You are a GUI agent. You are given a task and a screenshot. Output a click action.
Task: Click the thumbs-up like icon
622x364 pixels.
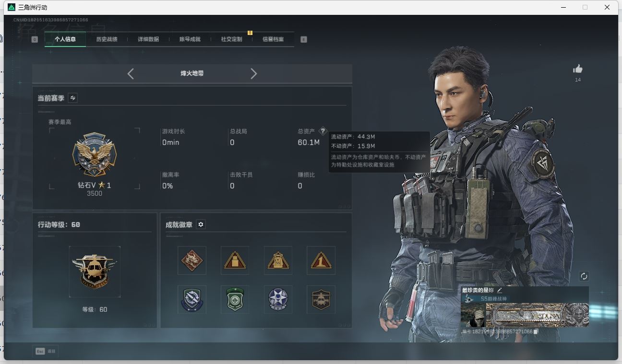click(578, 69)
